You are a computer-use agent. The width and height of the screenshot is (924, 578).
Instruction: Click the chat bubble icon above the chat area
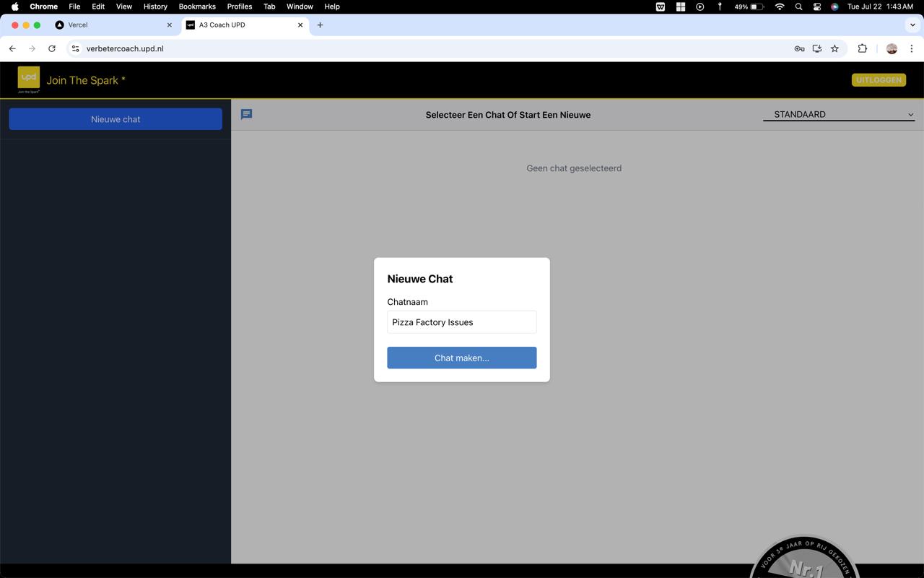246,114
